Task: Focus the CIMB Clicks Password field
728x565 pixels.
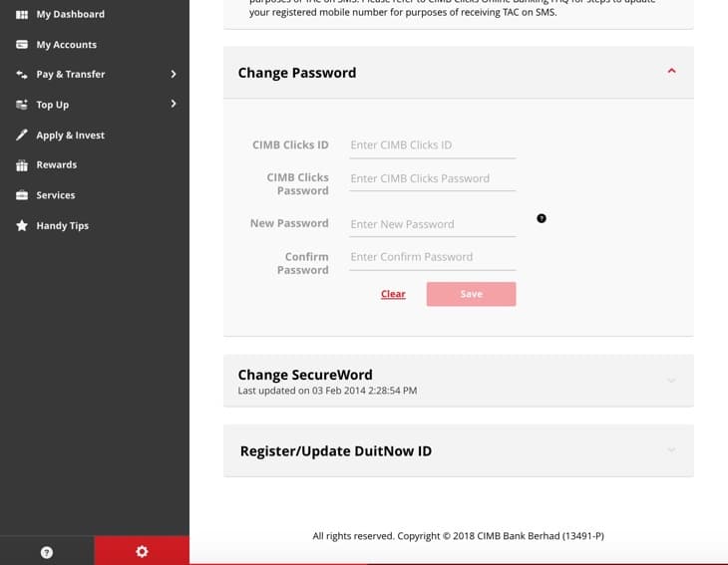Action: click(433, 178)
